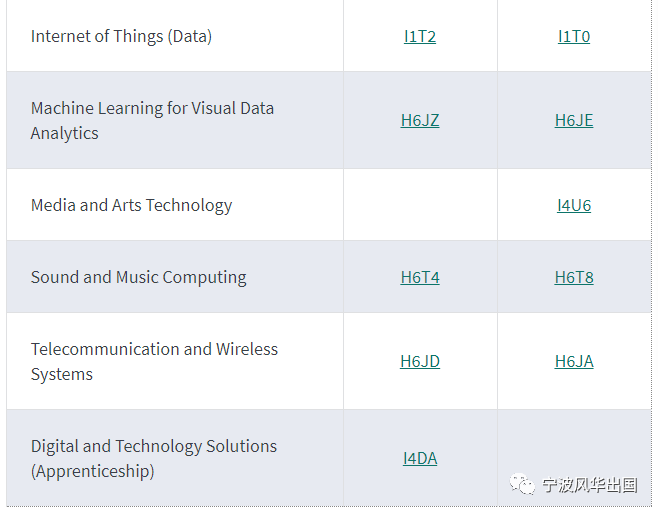Open the I1T0 course code link
The height and width of the screenshot is (513, 658).
pos(574,37)
